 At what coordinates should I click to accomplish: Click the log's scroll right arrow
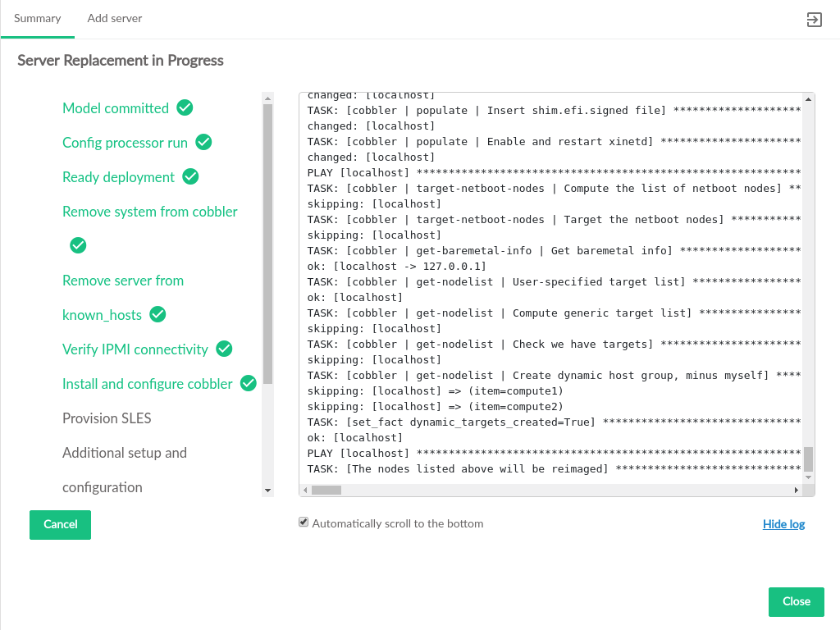click(x=796, y=491)
